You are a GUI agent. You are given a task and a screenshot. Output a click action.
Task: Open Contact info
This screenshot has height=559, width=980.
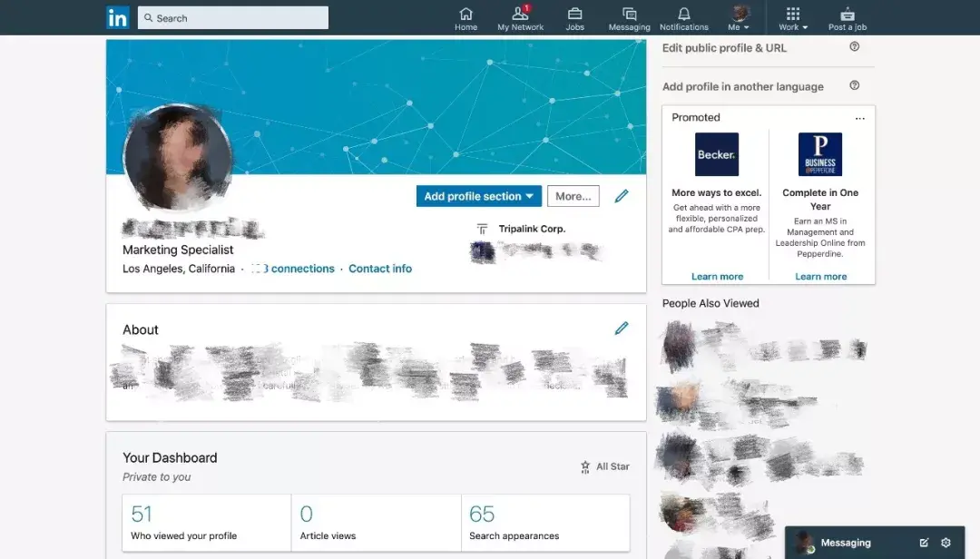(x=380, y=269)
